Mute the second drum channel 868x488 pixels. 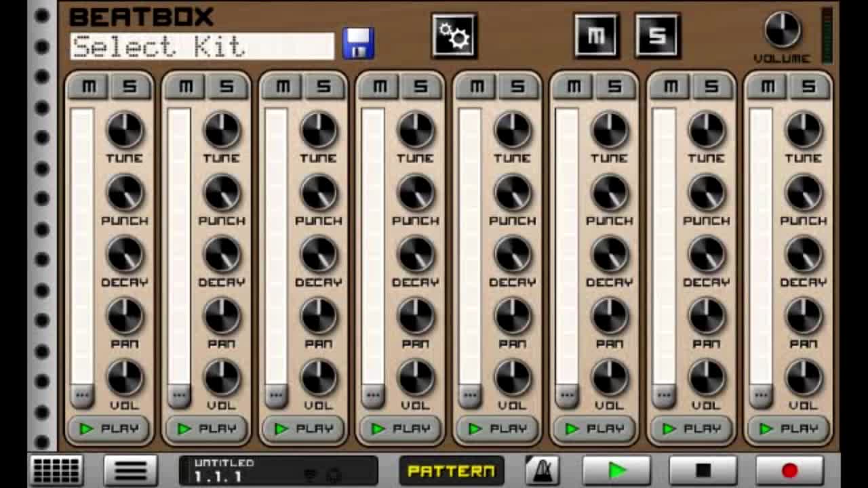[x=186, y=87]
